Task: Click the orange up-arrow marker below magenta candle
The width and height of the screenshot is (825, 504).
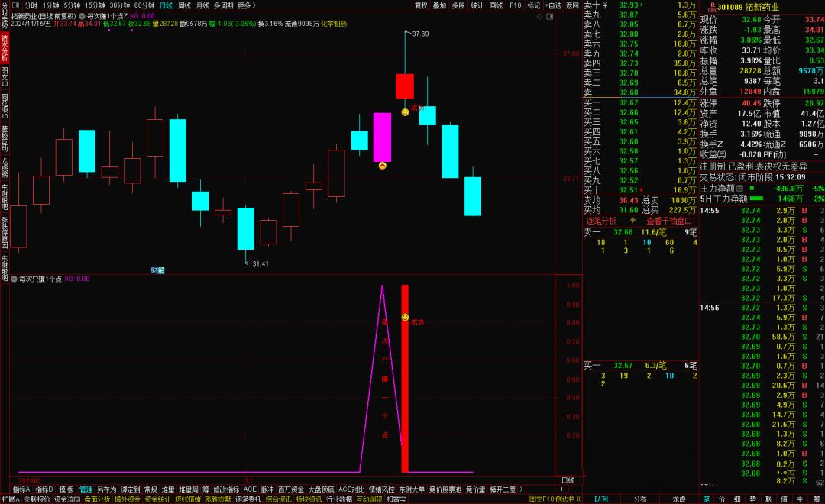Action: click(382, 166)
